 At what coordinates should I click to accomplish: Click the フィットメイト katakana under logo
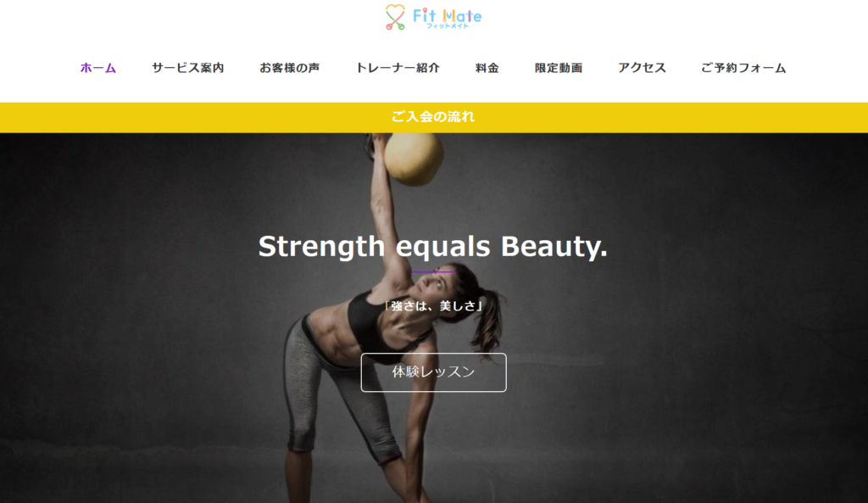[448, 26]
